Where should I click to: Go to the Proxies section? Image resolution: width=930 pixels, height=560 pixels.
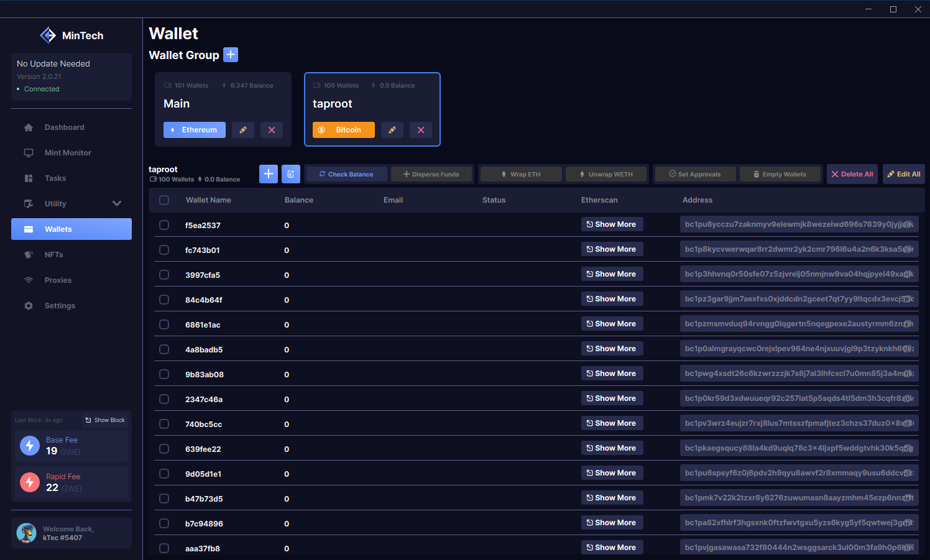(x=58, y=280)
